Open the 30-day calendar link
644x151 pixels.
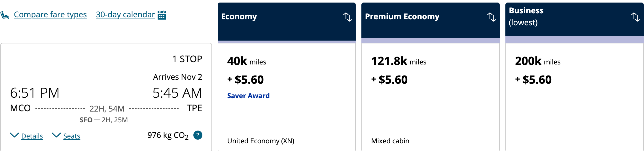pyautogui.click(x=125, y=14)
